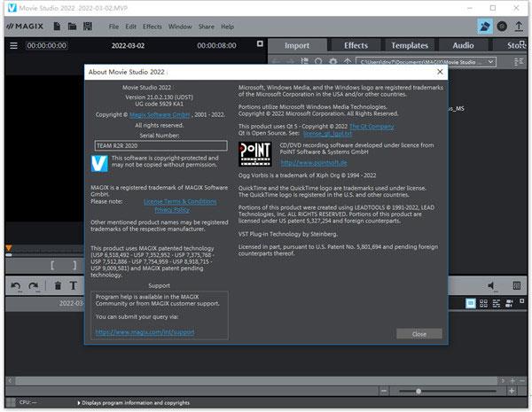The width and height of the screenshot is (532, 412).
Task: Select the highlighted storyboard view mode icon
Action: click(x=470, y=303)
